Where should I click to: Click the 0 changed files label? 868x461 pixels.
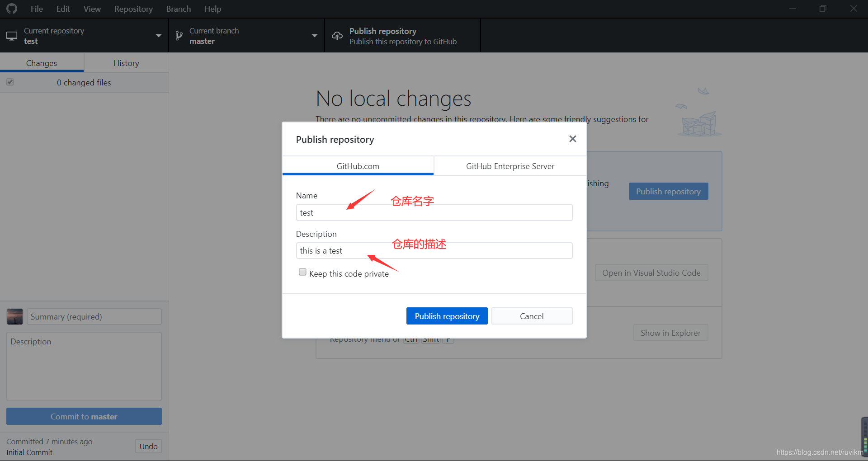point(84,82)
